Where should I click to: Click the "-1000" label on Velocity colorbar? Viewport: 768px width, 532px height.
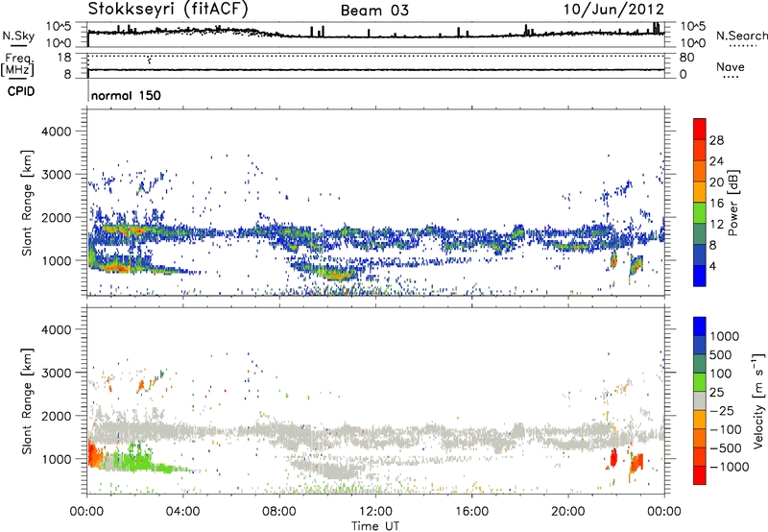(x=729, y=467)
